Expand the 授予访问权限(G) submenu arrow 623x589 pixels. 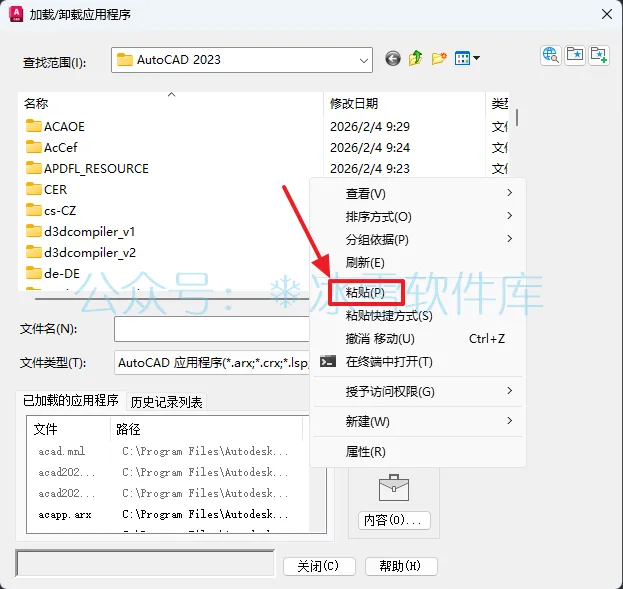click(x=510, y=391)
